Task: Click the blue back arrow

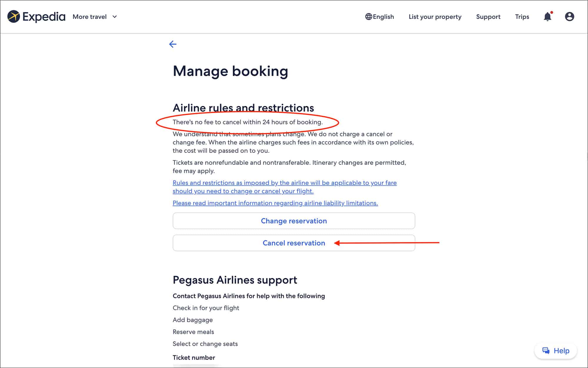Action: [173, 44]
